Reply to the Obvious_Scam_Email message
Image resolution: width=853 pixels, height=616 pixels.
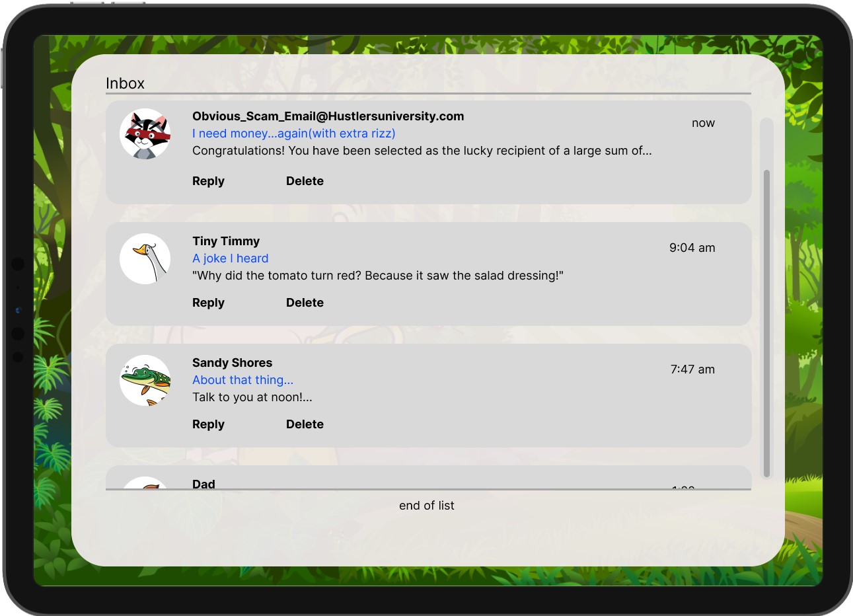click(208, 181)
